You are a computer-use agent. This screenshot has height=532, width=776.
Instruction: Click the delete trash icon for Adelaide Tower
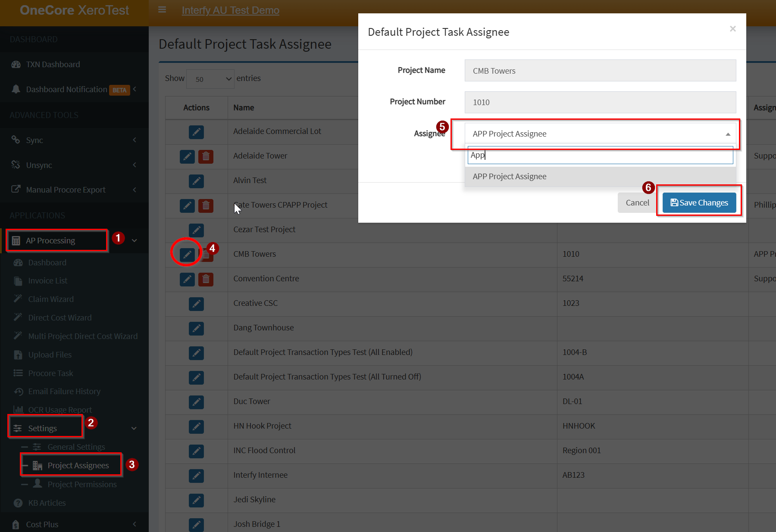pos(206,156)
